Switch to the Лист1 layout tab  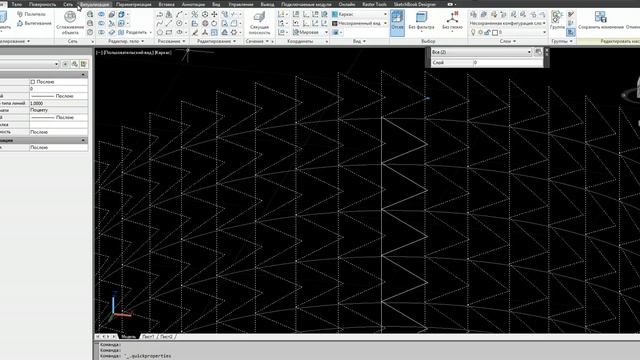tap(148, 337)
